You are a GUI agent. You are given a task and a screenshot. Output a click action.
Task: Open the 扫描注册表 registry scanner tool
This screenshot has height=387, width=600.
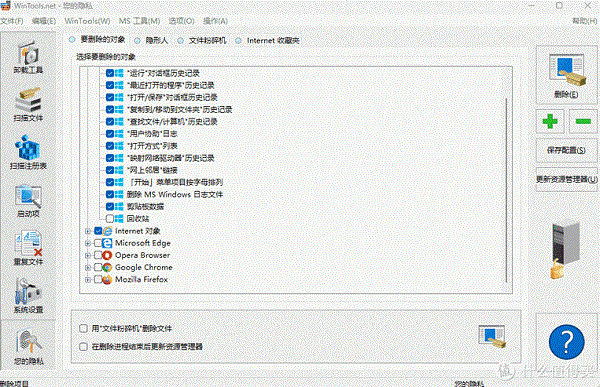click(28, 153)
